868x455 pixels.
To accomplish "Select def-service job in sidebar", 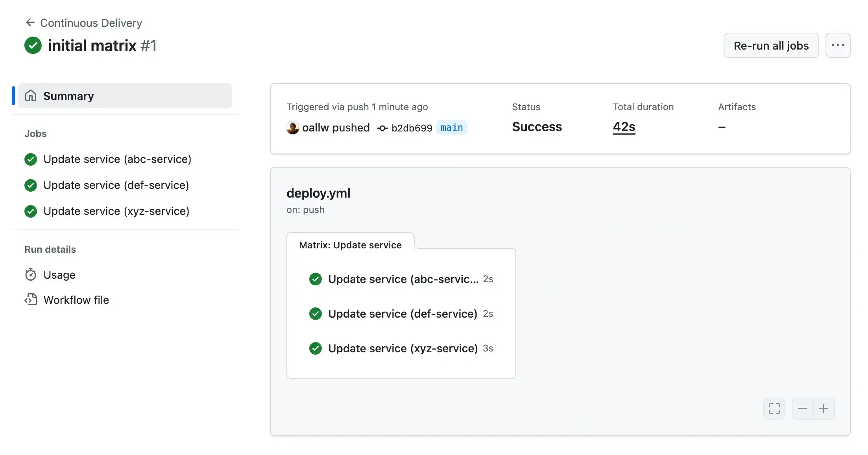I will click(x=116, y=185).
